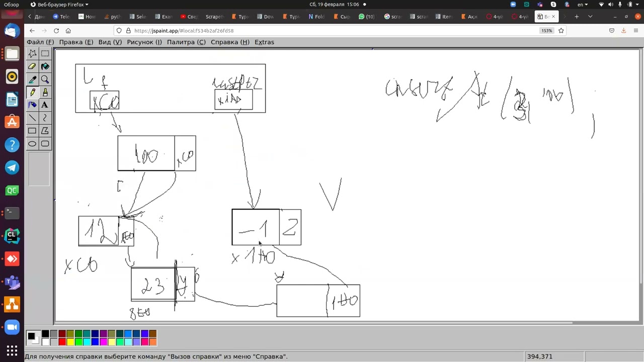Screen dimensions: 644x362
Task: Open the Firefox app menu in top bar
Action: coord(59,5)
